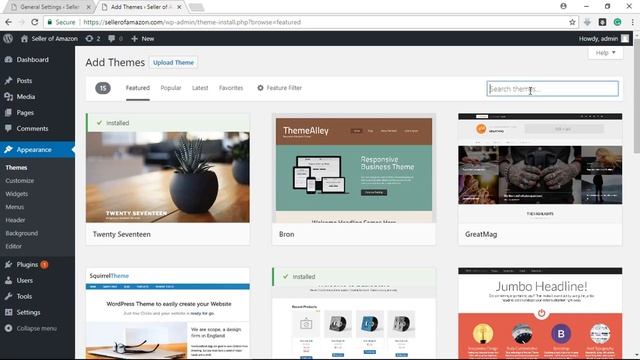This screenshot has width=640, height=360.
Task: Click the Pages icon in sidebar
Action: pyautogui.click(x=9, y=113)
